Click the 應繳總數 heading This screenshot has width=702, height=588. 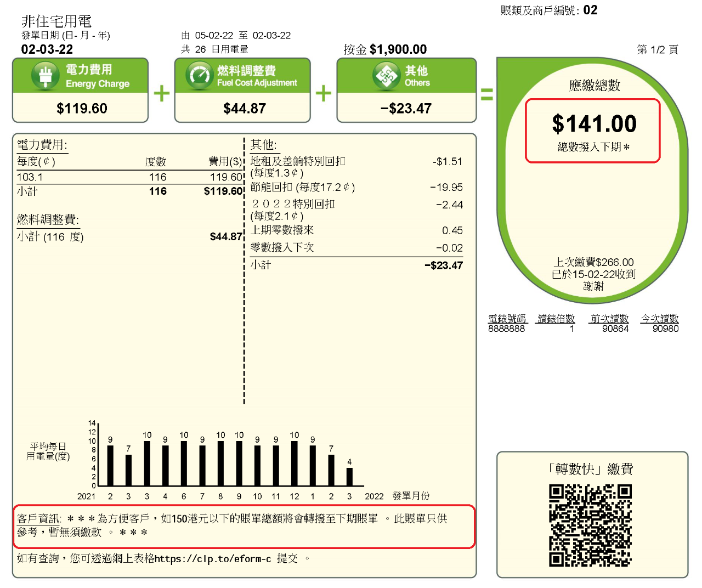(x=595, y=85)
